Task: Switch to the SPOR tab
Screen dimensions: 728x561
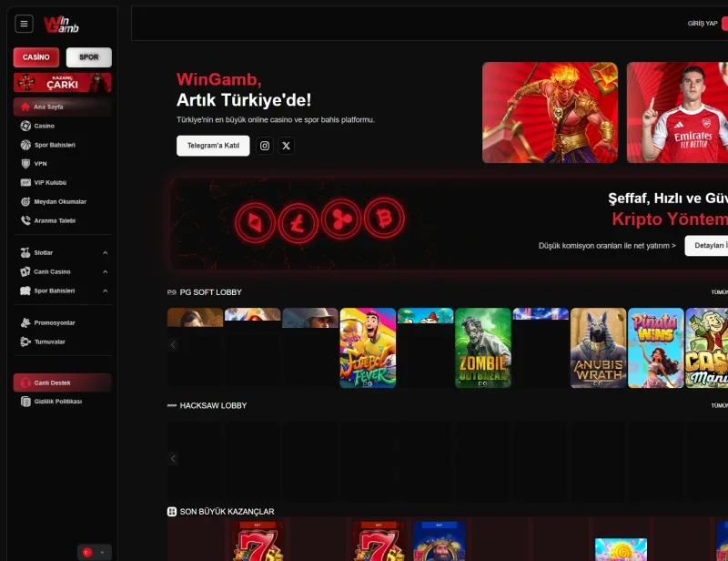Action: (x=88, y=57)
